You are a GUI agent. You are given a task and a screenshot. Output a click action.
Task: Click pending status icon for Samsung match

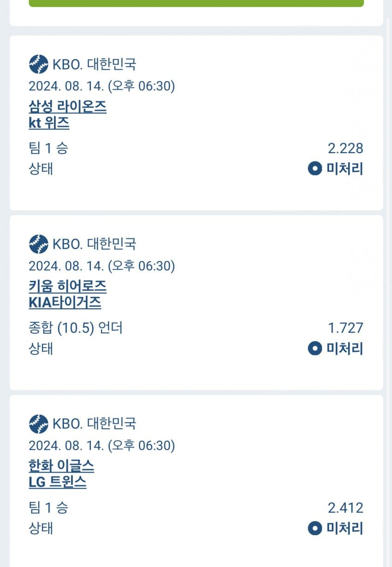tap(315, 169)
